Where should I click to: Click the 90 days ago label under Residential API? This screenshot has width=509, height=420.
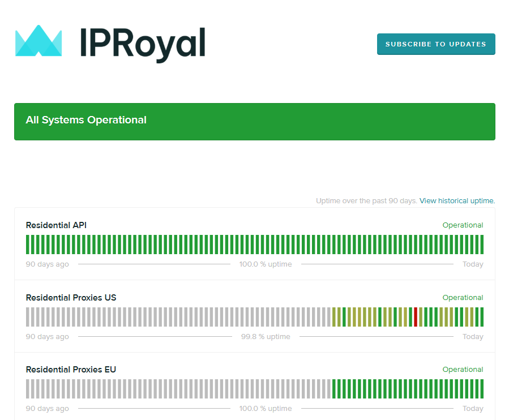tap(48, 264)
